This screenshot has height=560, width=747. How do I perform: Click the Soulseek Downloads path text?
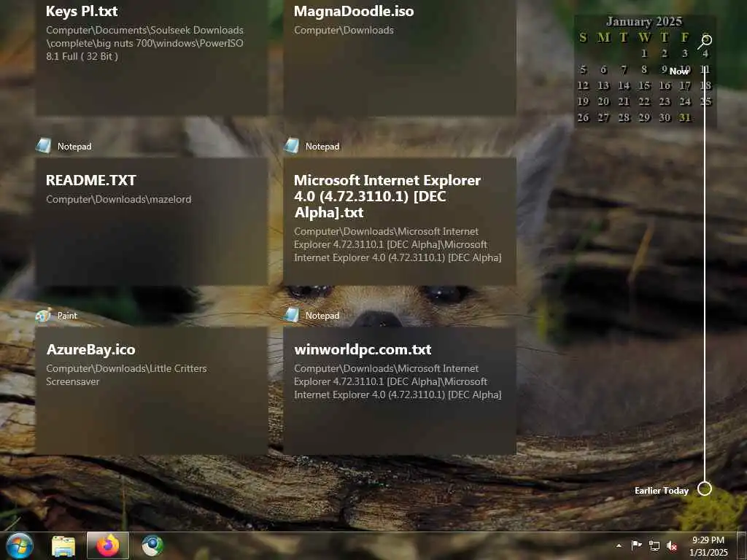pos(144,43)
